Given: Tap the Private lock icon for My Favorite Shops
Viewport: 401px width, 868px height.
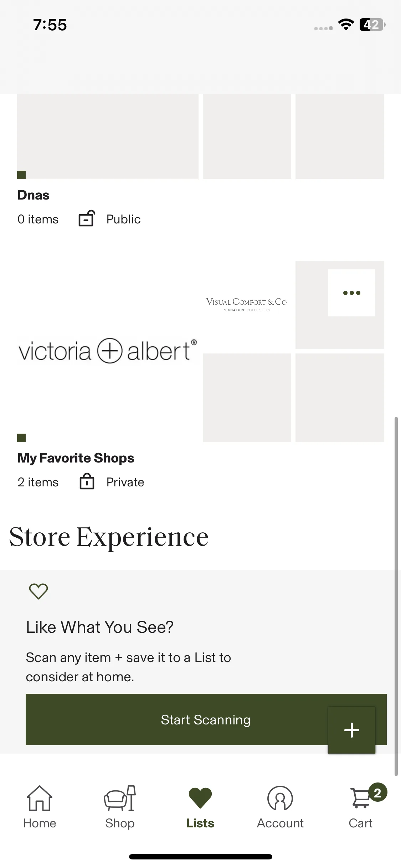Looking at the screenshot, I should [x=87, y=481].
